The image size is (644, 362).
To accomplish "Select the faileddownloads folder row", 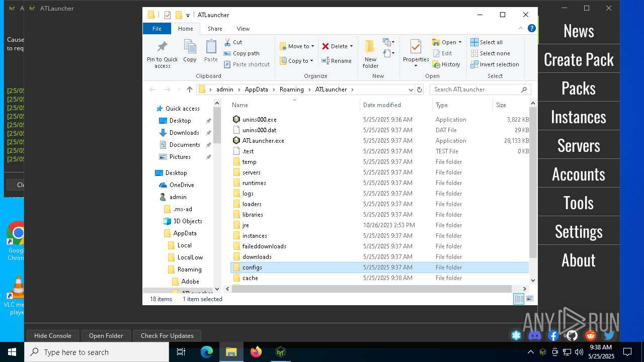I will click(380, 246).
